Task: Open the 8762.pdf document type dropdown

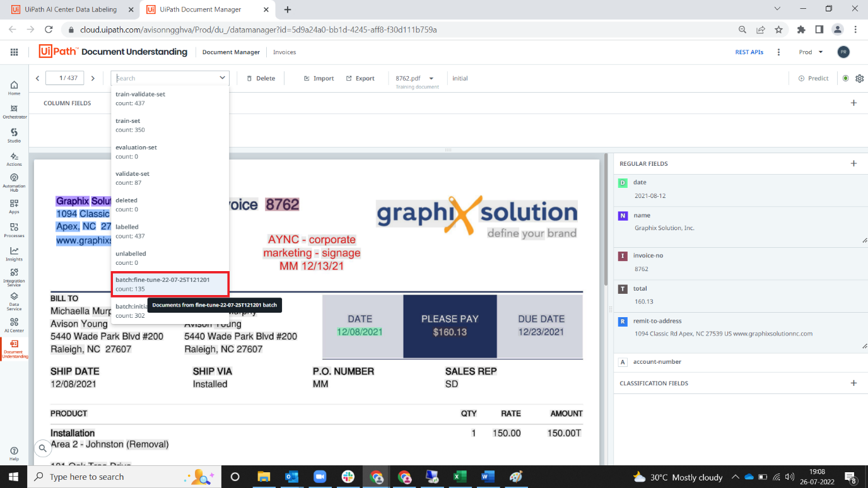Action: pyautogui.click(x=431, y=78)
